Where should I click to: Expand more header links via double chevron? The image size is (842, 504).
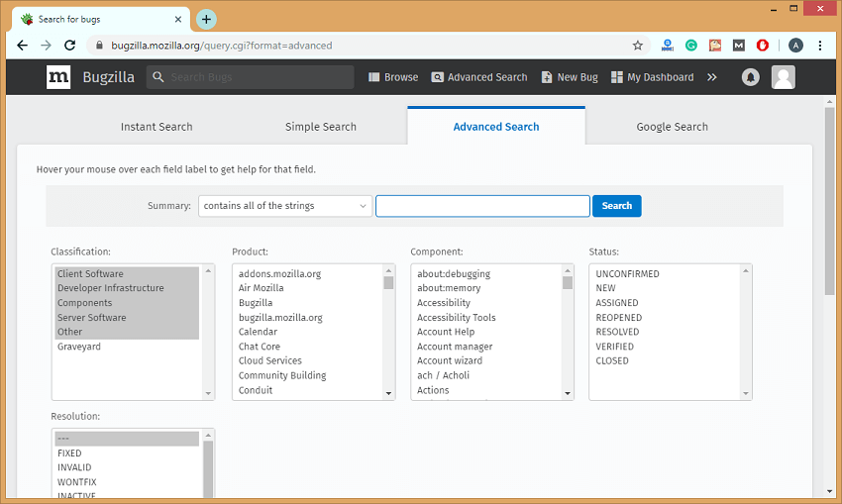click(x=712, y=77)
